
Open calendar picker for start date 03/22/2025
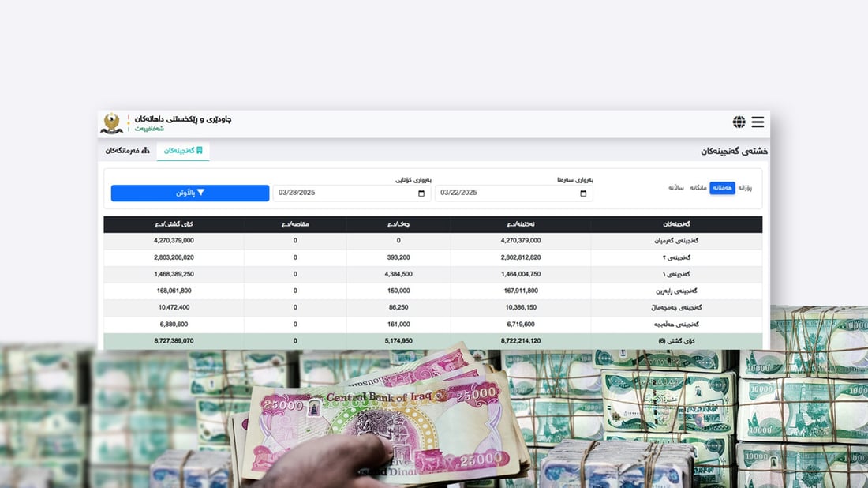(583, 193)
